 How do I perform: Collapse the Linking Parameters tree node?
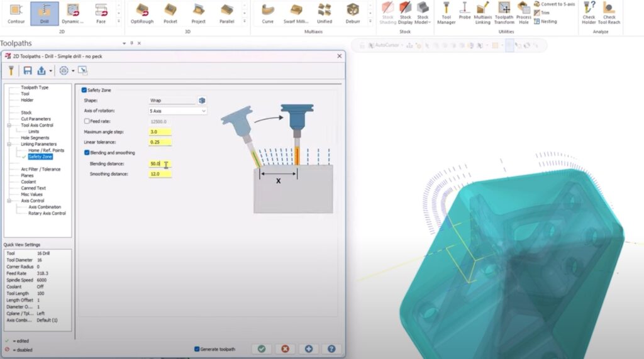pyautogui.click(x=9, y=144)
